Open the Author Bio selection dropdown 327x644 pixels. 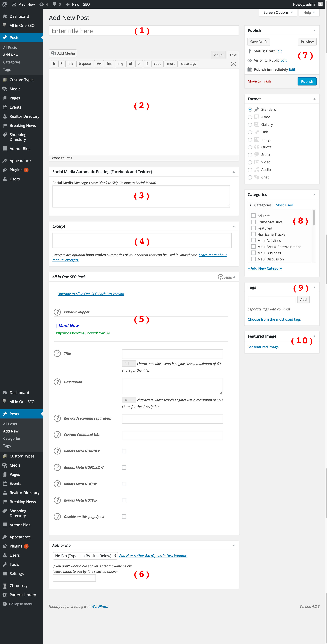(85, 555)
